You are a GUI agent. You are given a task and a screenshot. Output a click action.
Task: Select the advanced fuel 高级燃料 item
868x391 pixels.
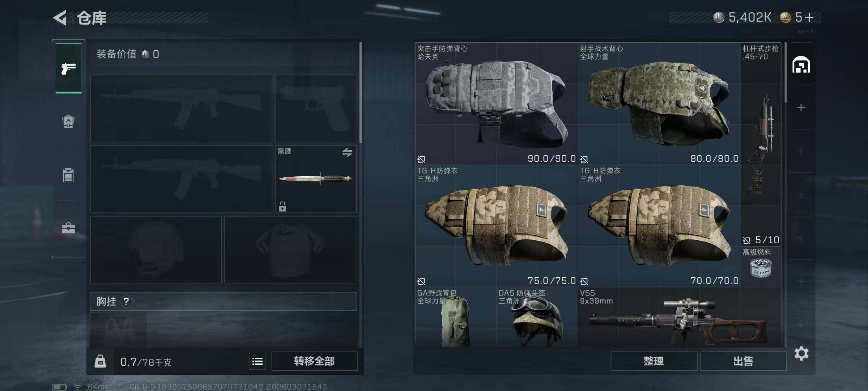tap(761, 266)
